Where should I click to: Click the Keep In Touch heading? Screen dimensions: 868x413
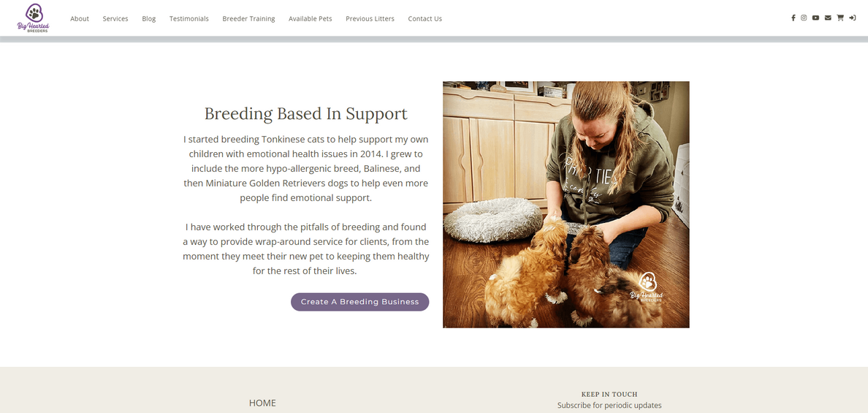[609, 394]
